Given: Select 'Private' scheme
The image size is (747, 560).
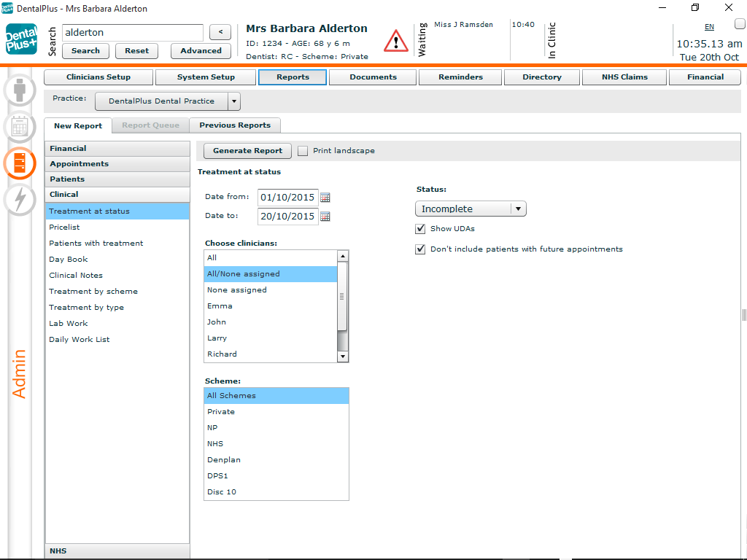Looking at the screenshot, I should pos(276,412).
